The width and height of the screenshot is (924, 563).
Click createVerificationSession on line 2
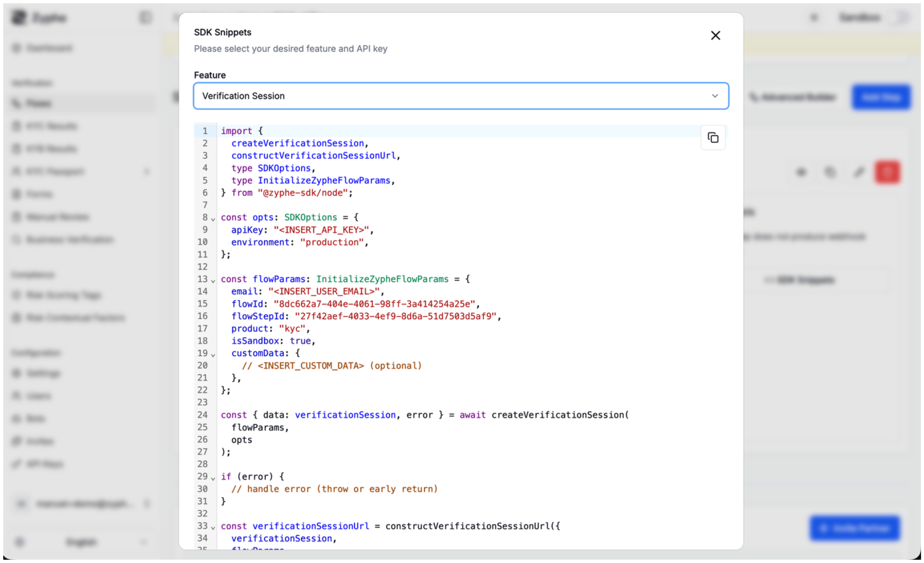[x=298, y=143]
